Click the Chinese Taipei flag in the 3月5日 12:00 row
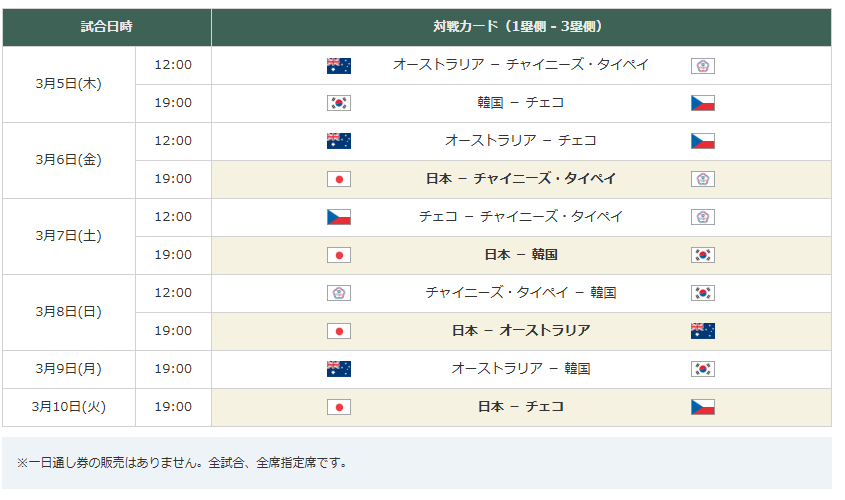The image size is (845, 500). click(702, 66)
